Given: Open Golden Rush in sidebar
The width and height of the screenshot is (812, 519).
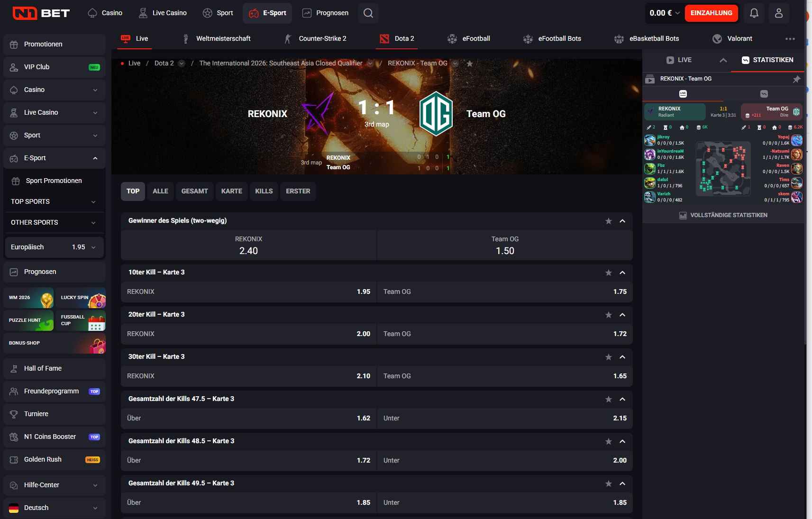Looking at the screenshot, I should (x=55, y=460).
